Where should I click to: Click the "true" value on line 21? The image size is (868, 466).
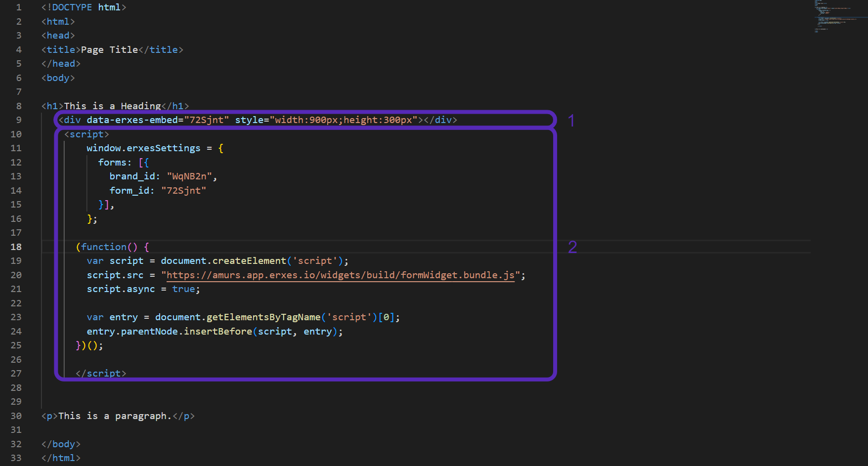pos(183,289)
